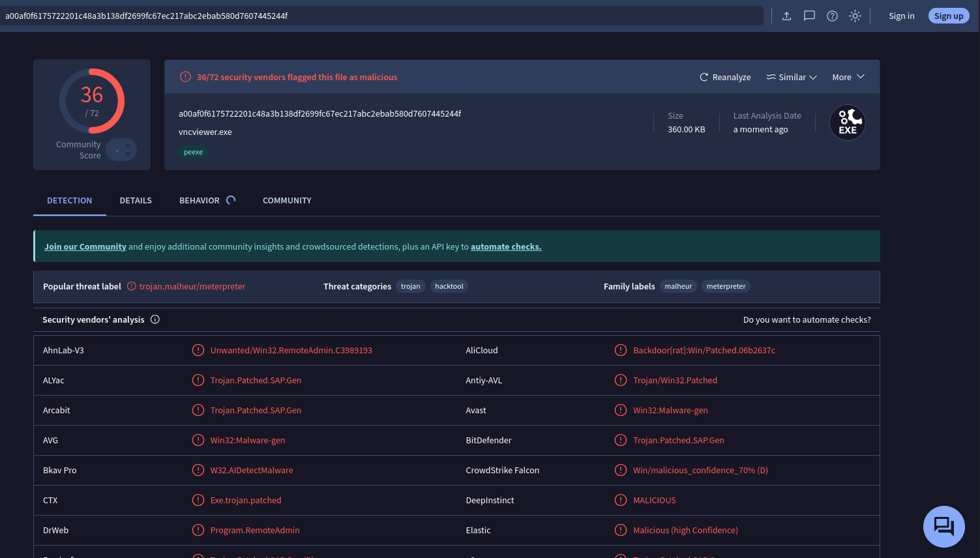Expand the More dropdown menu
The width and height of the screenshot is (980, 558).
848,77
